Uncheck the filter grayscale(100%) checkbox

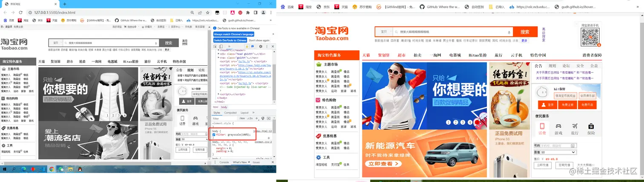pyautogui.click(x=214, y=135)
